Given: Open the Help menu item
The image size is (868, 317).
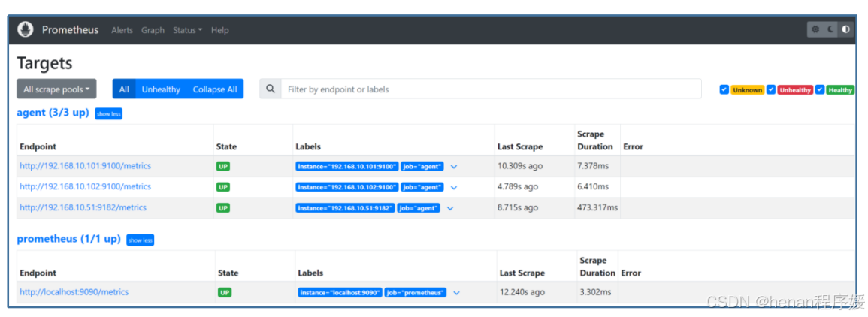Looking at the screenshot, I should coord(219,30).
